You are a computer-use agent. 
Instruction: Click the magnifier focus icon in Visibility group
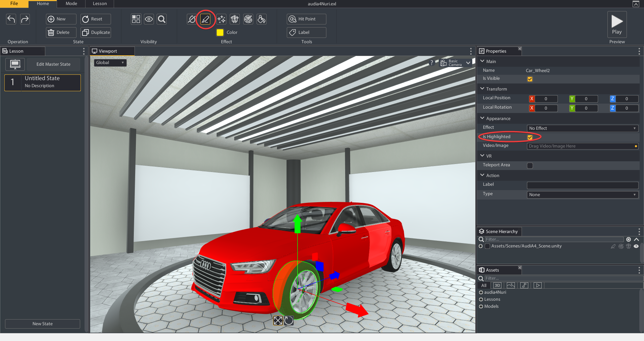(162, 19)
